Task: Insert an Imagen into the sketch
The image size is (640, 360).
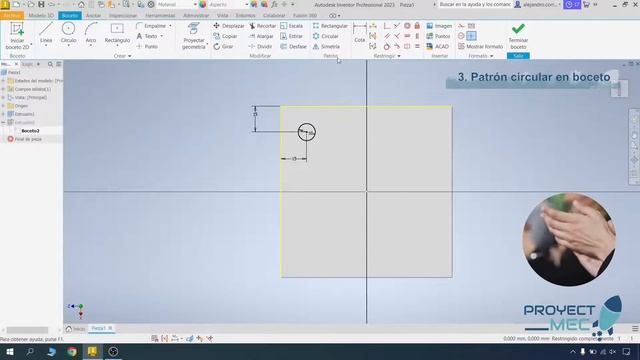Action: 439,26
